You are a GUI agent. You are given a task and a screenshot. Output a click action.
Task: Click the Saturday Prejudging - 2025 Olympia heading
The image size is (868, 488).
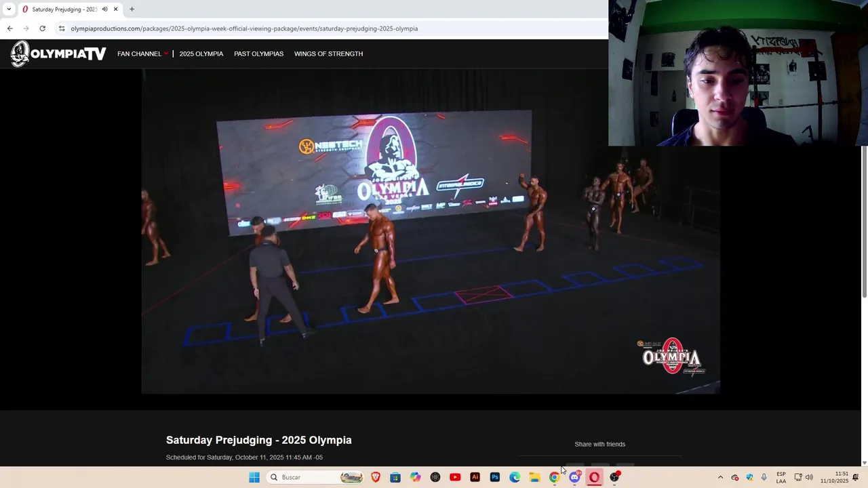pos(259,440)
